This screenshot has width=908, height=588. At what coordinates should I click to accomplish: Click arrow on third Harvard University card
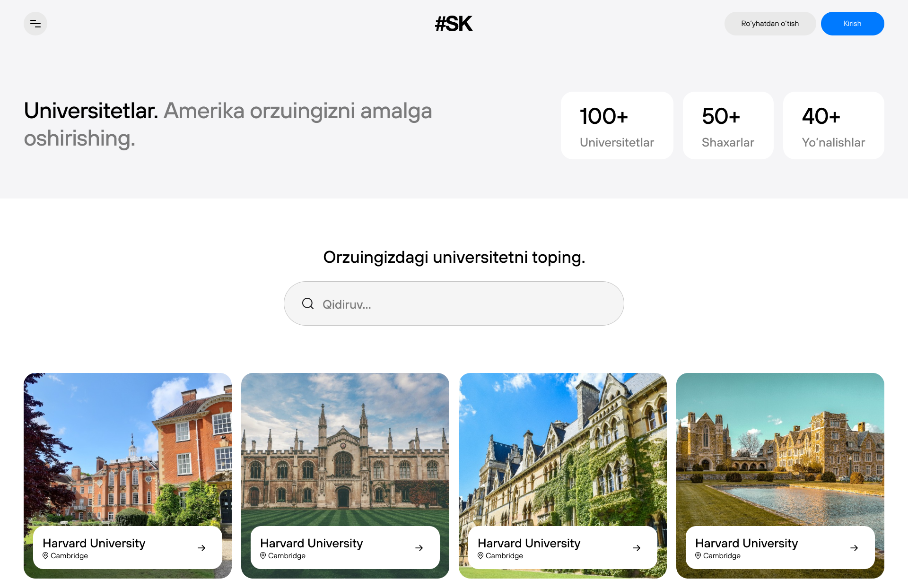click(x=637, y=548)
